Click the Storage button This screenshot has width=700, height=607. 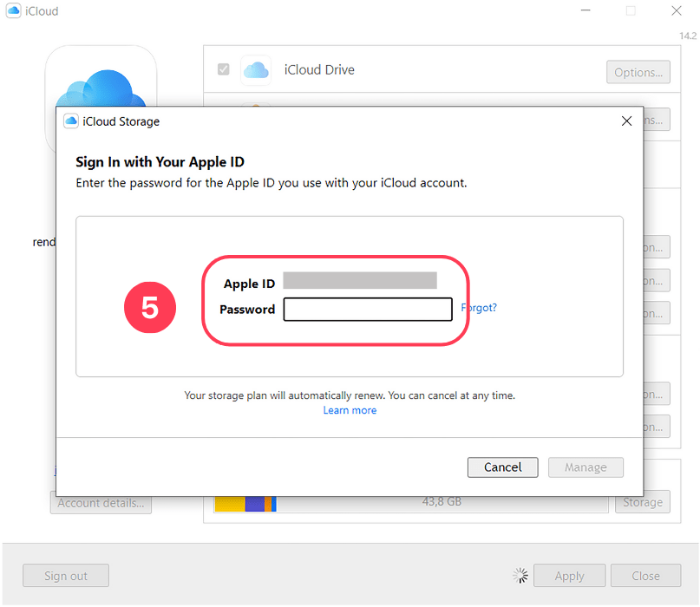coord(643,501)
